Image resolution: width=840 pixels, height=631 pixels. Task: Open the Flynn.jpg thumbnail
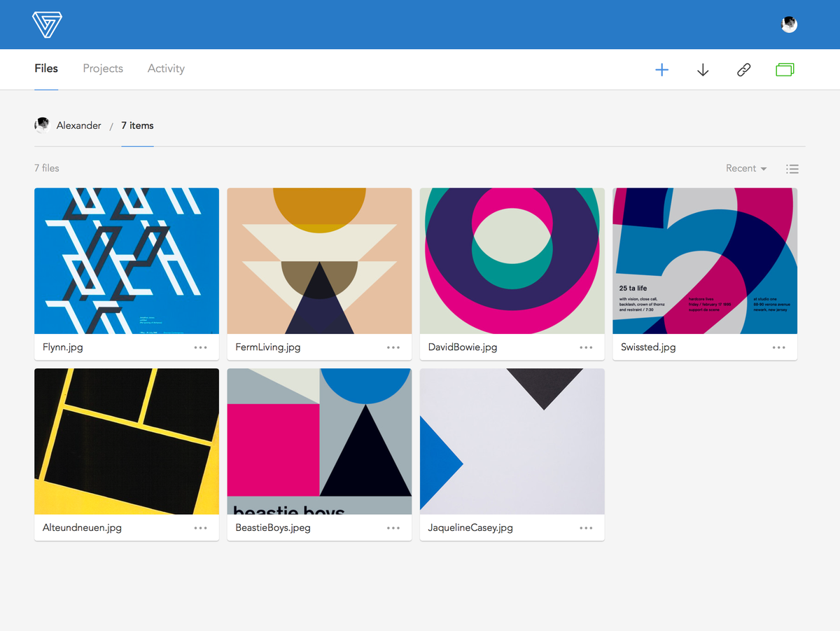pos(127,261)
